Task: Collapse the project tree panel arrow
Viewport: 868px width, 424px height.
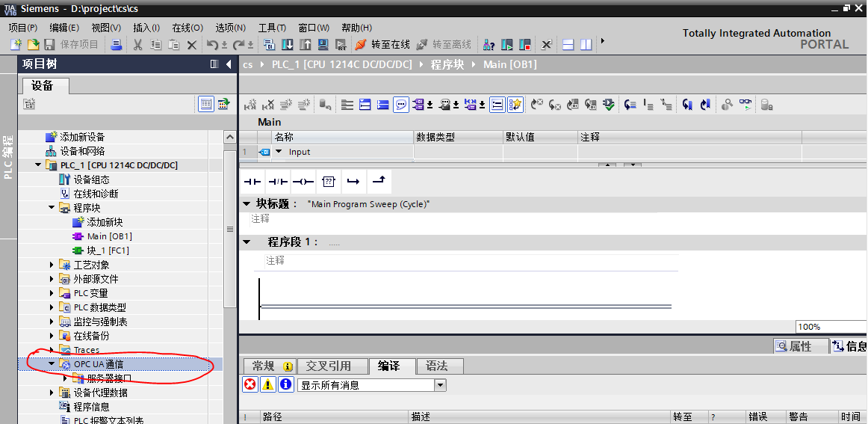Action: [x=229, y=64]
